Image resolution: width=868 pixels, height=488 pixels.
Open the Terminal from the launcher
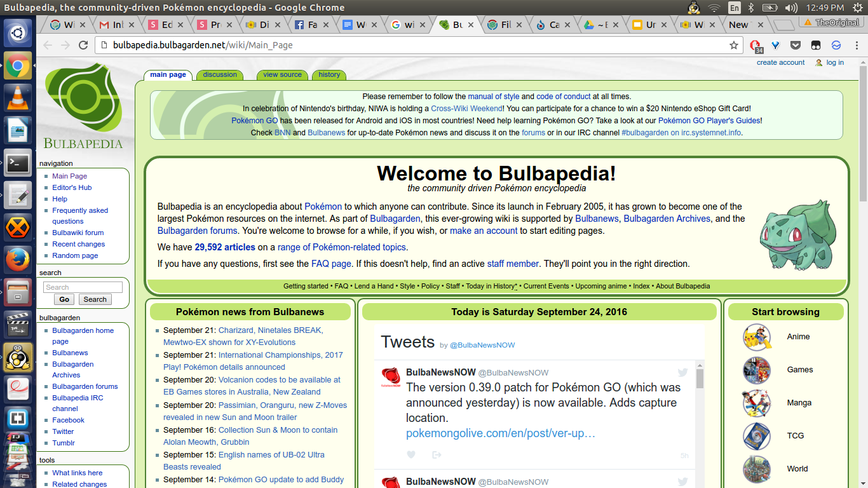pos(18,163)
